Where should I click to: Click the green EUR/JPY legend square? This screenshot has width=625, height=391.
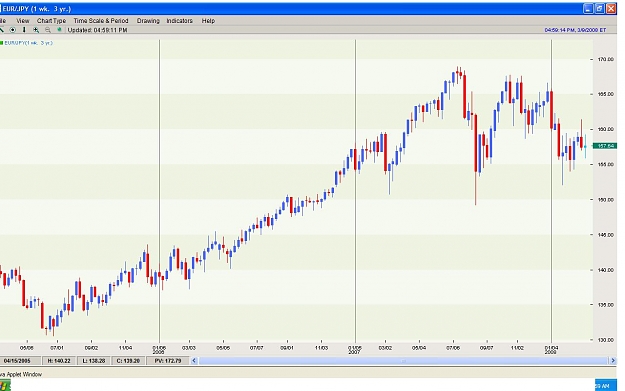pos(2,43)
